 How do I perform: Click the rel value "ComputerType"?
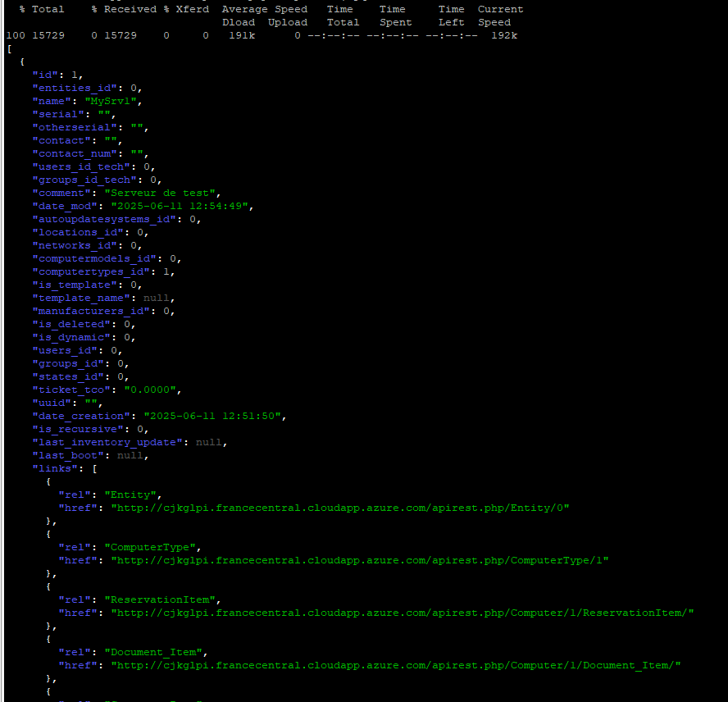(x=152, y=548)
